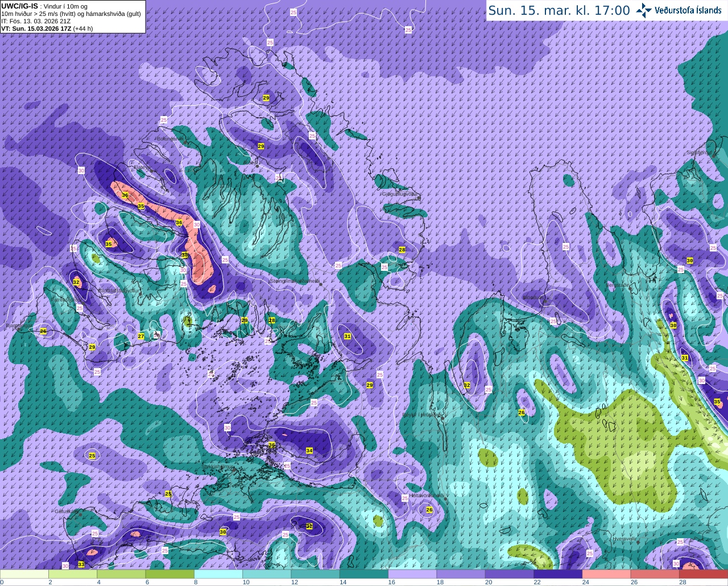728x586 pixels.
Task: Click the VT: Sun. 15.03.2026 17Z line
Action: (x=47, y=28)
